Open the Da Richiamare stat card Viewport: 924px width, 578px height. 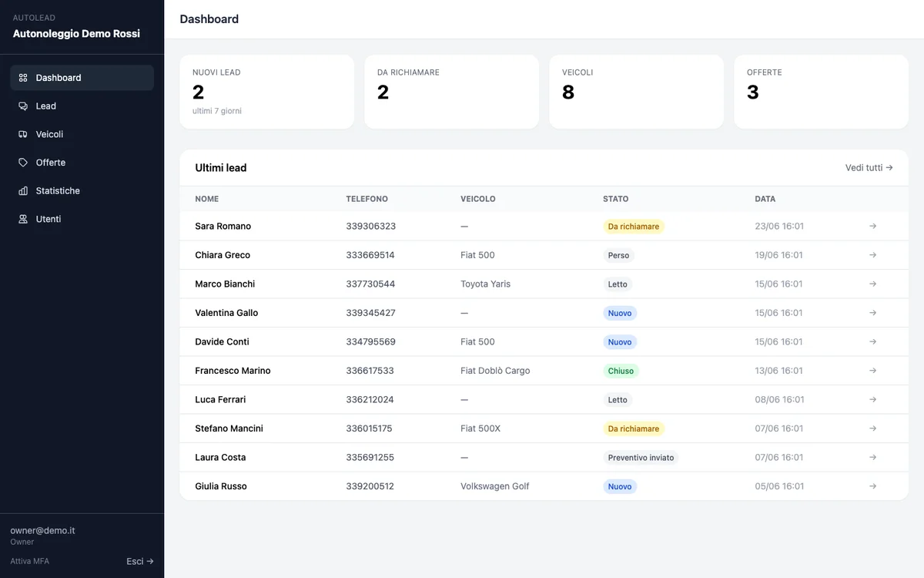click(452, 92)
